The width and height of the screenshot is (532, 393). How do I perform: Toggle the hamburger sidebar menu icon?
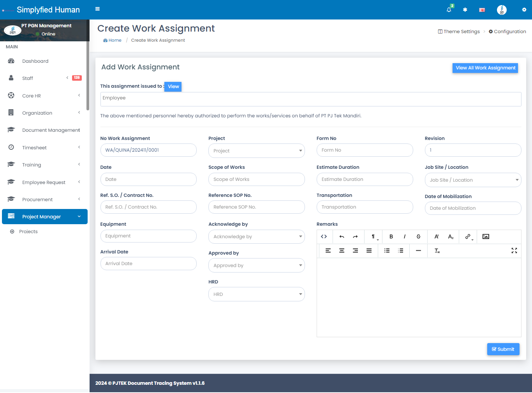coord(97,9)
